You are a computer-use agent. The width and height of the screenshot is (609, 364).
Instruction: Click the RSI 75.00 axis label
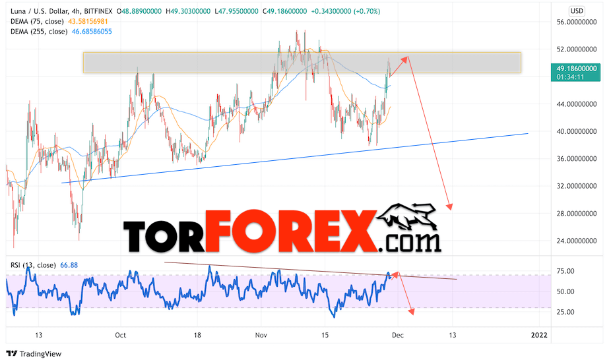point(565,271)
